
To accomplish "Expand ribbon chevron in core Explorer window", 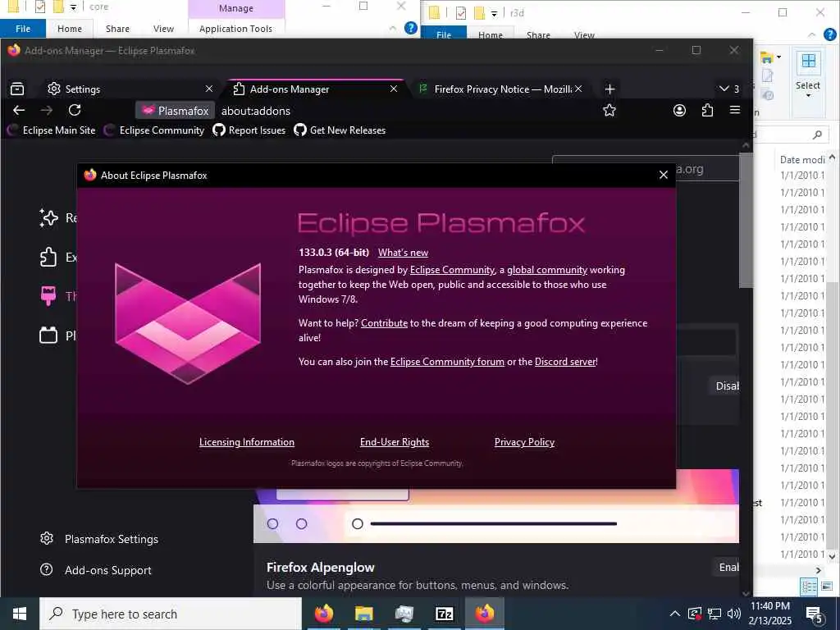I will tap(393, 29).
